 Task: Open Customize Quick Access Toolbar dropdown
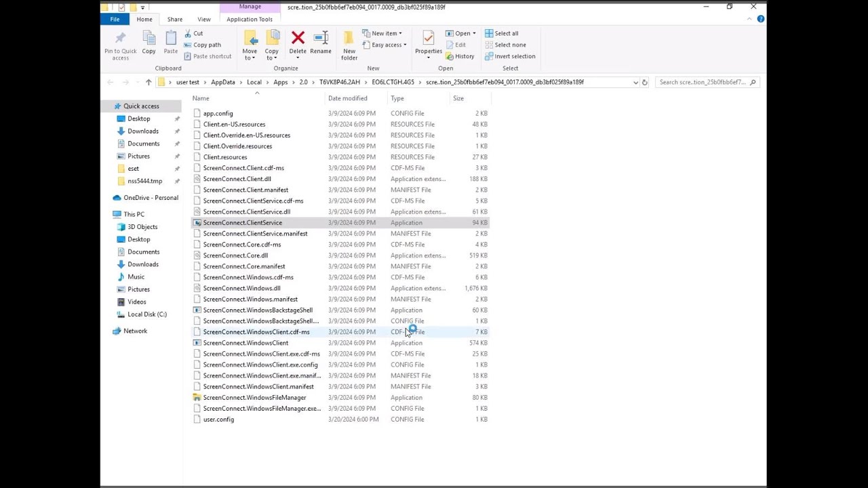point(142,7)
